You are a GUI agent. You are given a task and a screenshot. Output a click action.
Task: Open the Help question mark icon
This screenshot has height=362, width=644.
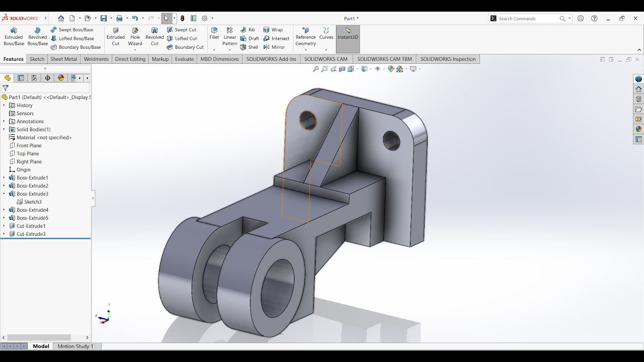(594, 18)
